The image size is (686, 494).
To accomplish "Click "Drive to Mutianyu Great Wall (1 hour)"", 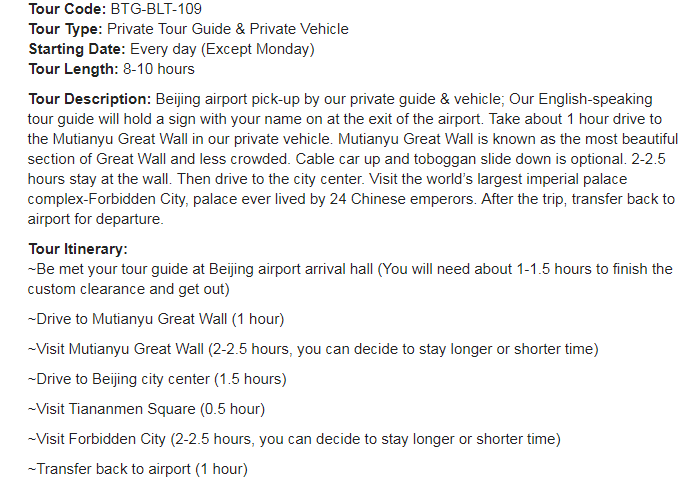I will pos(156,319).
